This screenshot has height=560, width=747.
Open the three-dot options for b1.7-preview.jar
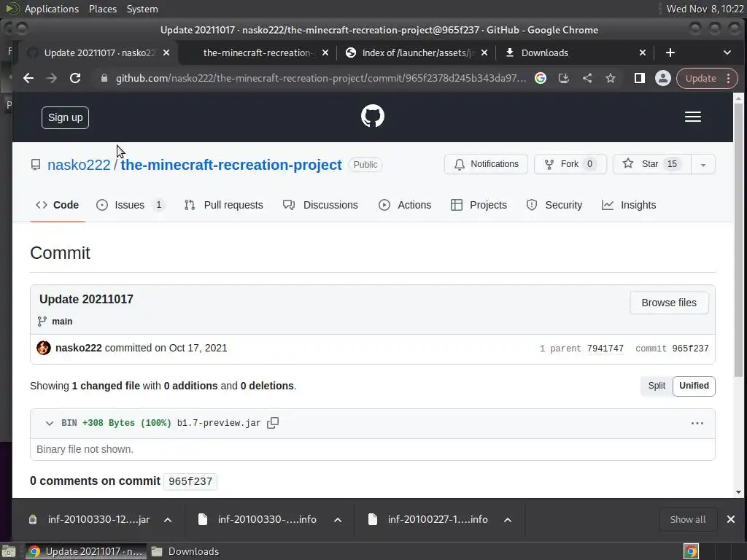tap(697, 424)
